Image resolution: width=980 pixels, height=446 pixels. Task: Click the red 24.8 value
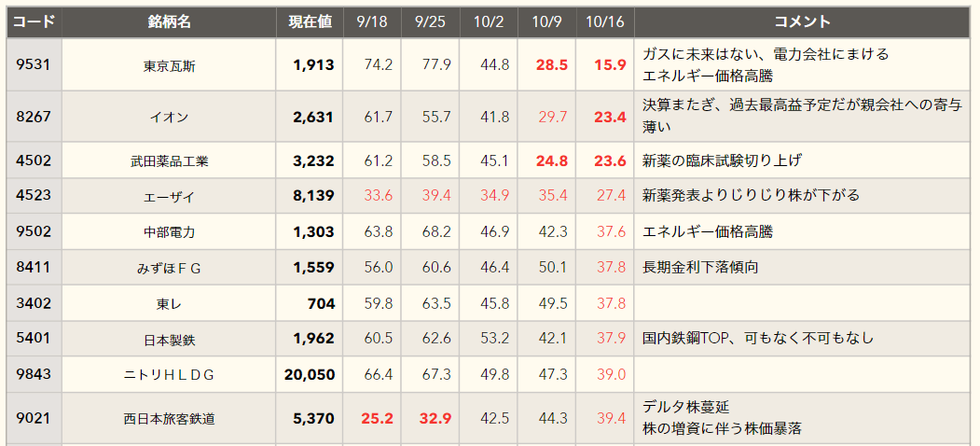pos(552,160)
